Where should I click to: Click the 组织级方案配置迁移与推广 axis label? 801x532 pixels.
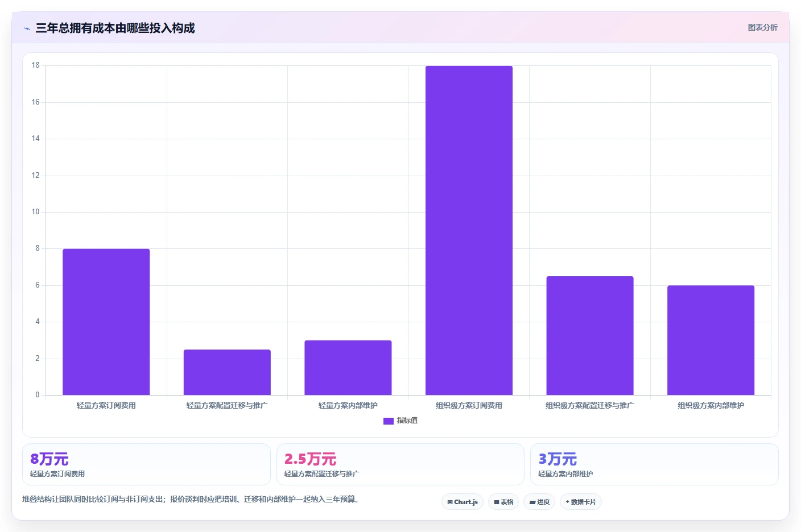[590, 405]
